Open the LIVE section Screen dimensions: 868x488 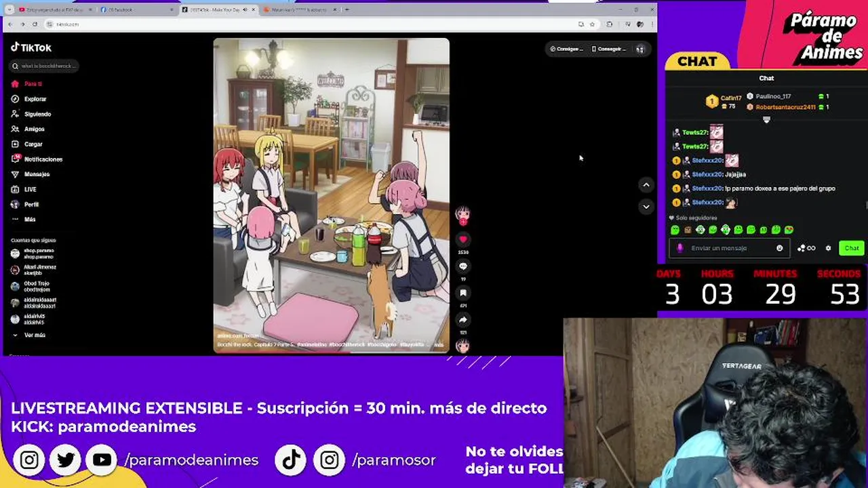[24, 189]
